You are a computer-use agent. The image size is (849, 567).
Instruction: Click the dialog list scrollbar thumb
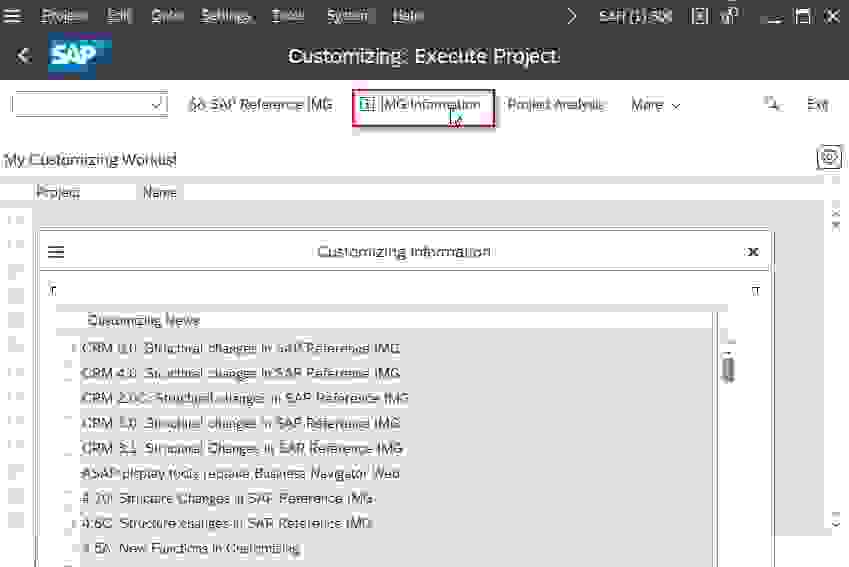(x=728, y=368)
